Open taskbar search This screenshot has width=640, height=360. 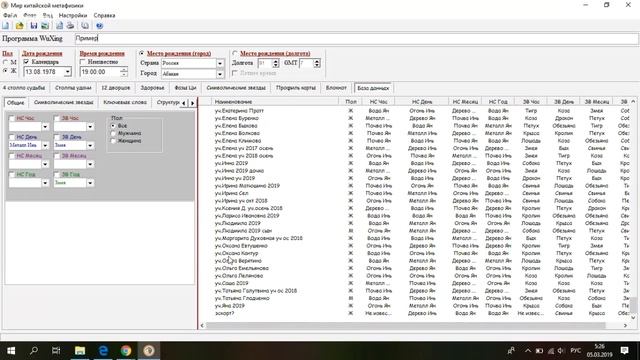[x=34, y=351]
